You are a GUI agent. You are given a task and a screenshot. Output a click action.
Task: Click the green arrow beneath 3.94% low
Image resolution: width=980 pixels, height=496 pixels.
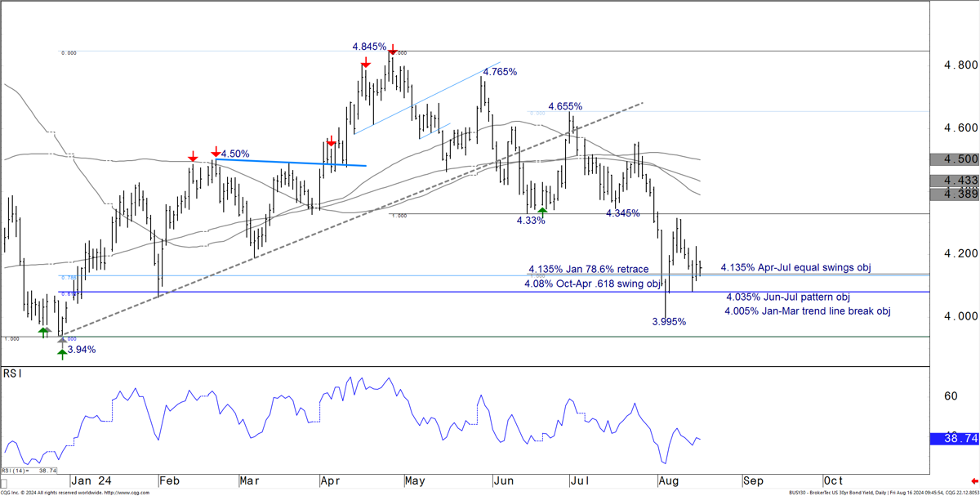[x=63, y=354]
